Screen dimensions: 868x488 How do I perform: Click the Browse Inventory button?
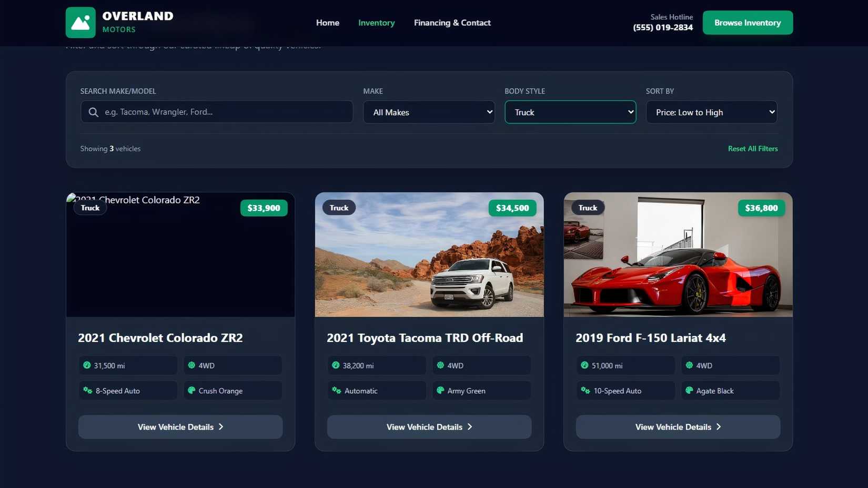(748, 23)
